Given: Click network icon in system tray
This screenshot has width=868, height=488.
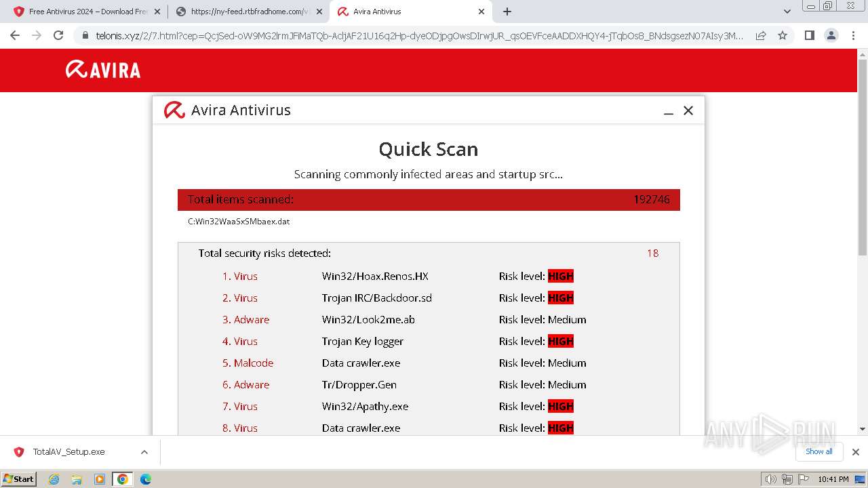Looking at the screenshot, I should pyautogui.click(x=787, y=479).
